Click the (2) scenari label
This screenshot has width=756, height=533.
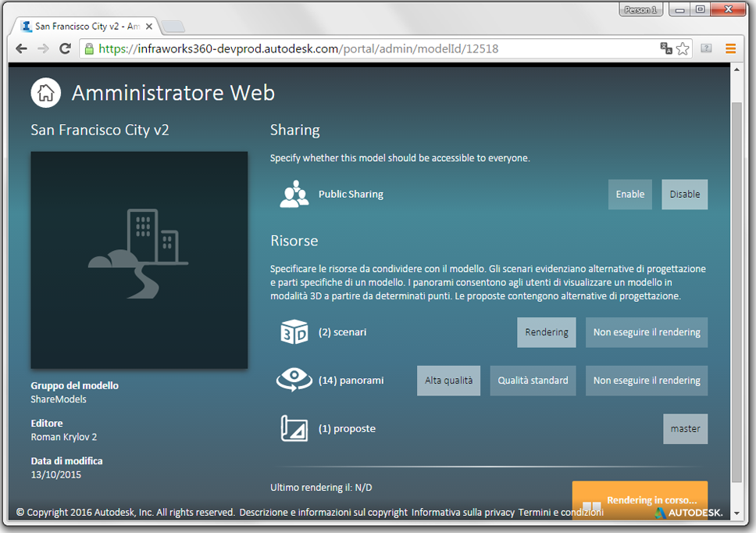342,332
